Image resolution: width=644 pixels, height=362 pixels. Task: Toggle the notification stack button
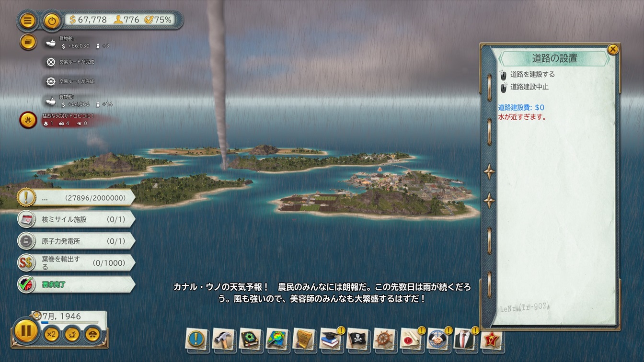(x=28, y=42)
